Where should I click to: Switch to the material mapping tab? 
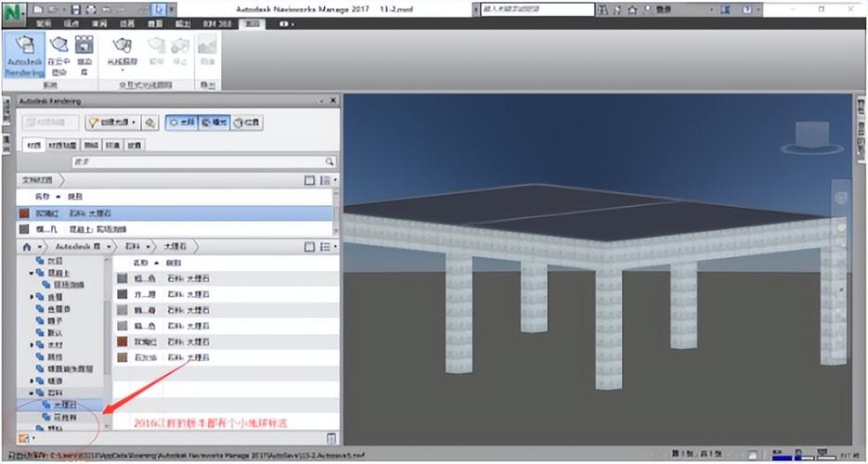click(61, 146)
